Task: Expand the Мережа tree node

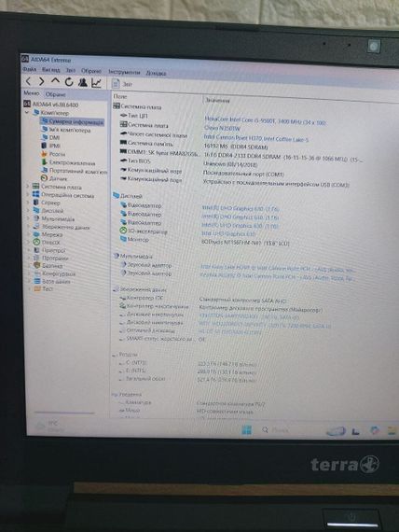Action: (x=29, y=234)
